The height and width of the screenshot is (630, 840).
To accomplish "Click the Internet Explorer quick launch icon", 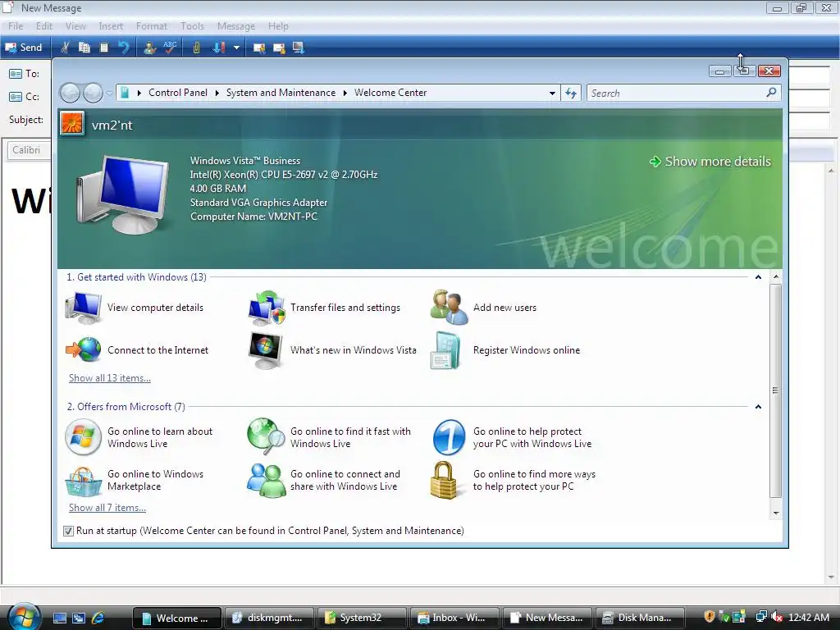I will coord(98,618).
